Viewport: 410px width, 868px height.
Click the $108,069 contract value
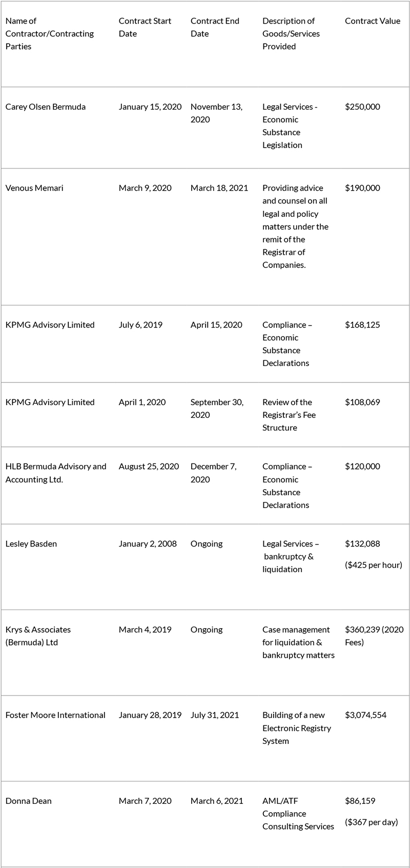[362, 402]
